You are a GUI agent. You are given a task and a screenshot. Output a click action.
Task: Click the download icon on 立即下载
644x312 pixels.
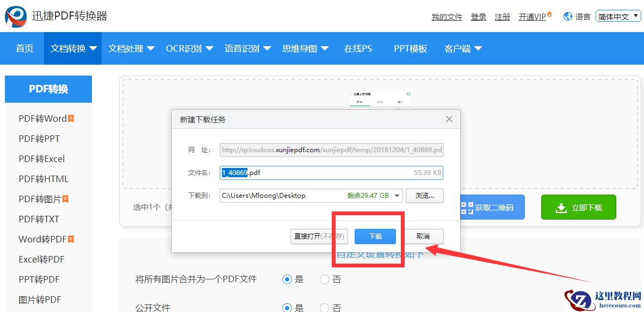561,208
